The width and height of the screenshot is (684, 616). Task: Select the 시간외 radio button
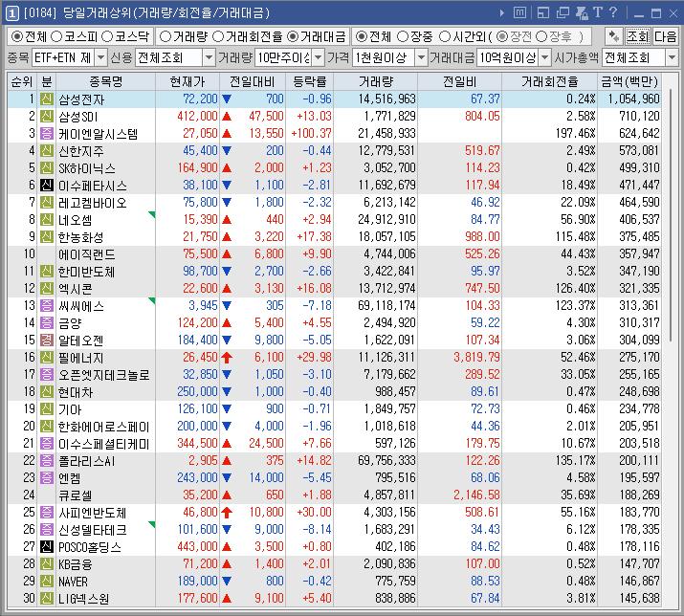coord(445,36)
